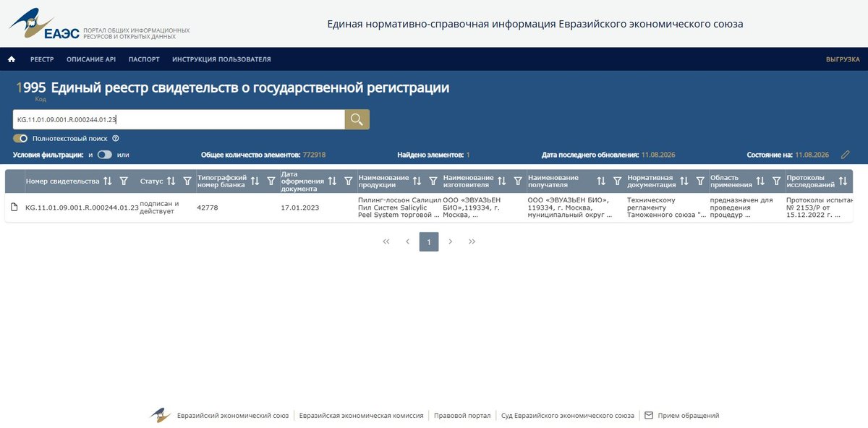The image size is (868, 428).
Task: Filter Область применения column
Action: [776, 181]
